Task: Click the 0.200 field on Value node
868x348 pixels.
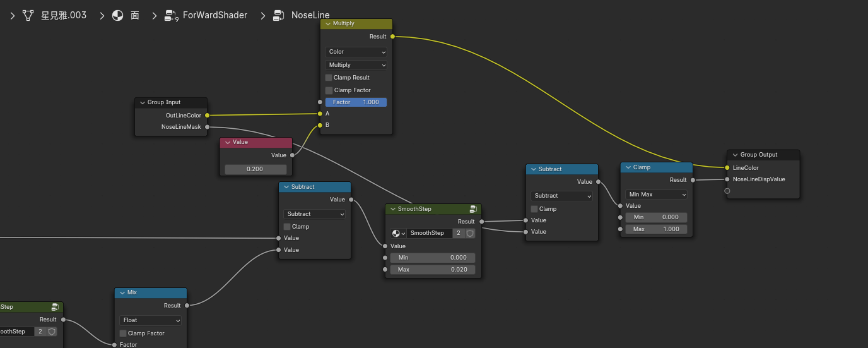Action: pyautogui.click(x=255, y=169)
